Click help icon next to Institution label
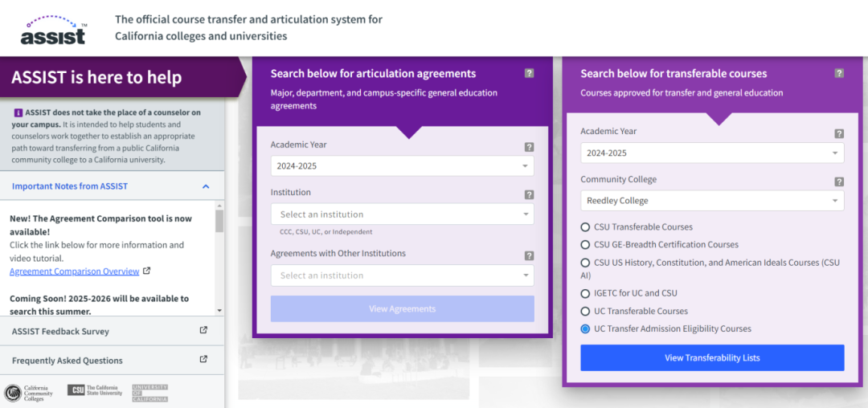Screen dimensions: 868x408 pos(529,194)
